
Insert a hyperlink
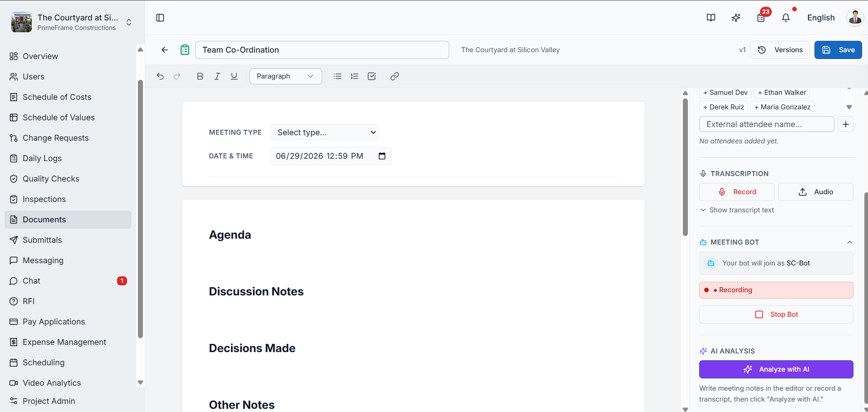(395, 76)
